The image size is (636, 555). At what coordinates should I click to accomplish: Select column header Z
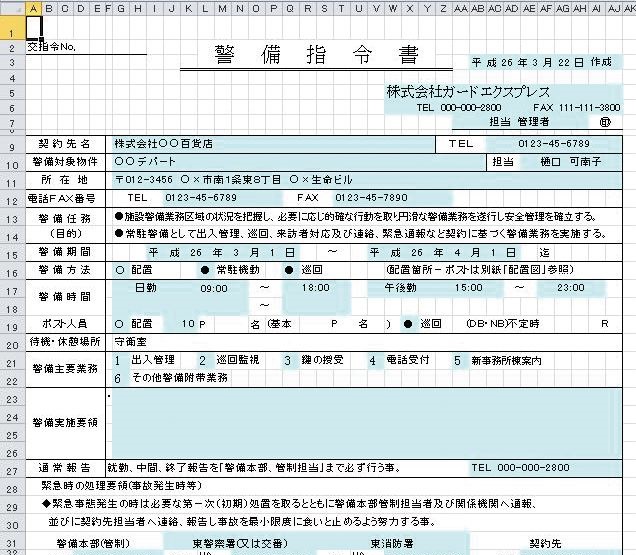pos(443,9)
